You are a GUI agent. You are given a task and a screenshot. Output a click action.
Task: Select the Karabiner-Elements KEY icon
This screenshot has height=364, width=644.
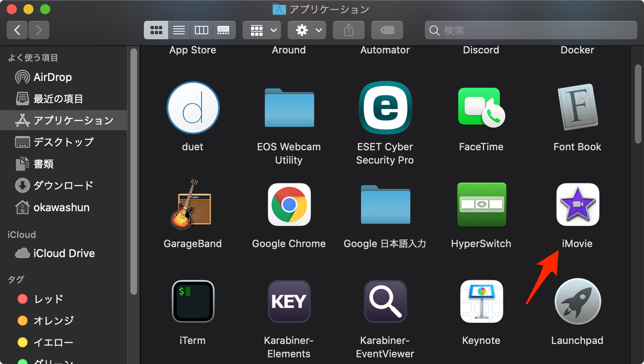pyautogui.click(x=289, y=301)
